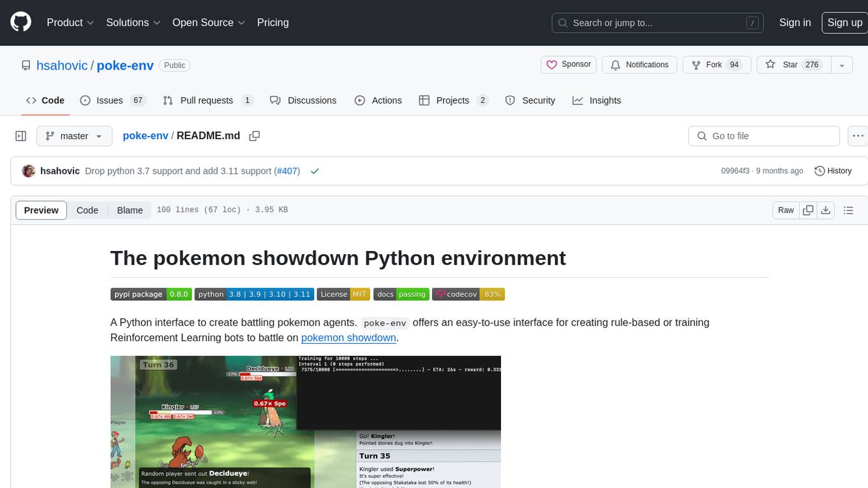The height and width of the screenshot is (488, 868).
Task: Select the Preview view
Action: point(41,210)
